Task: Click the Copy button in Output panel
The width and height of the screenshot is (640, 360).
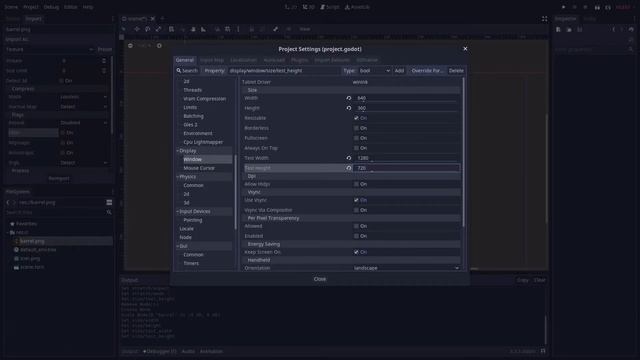Action: [x=522, y=280]
